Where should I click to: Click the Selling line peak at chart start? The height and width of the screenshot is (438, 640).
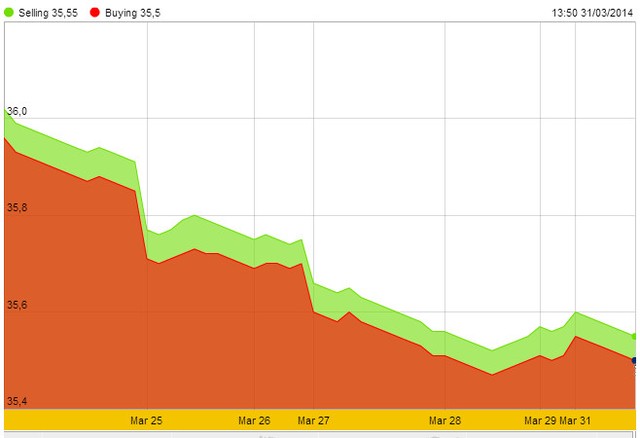click(x=6, y=110)
